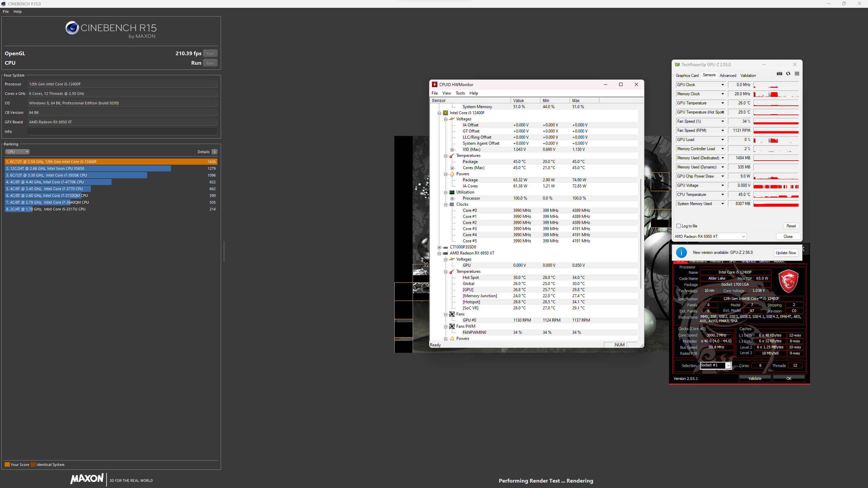Click the CPU-Z Validate button
The height and width of the screenshot is (488, 868).
(755, 379)
